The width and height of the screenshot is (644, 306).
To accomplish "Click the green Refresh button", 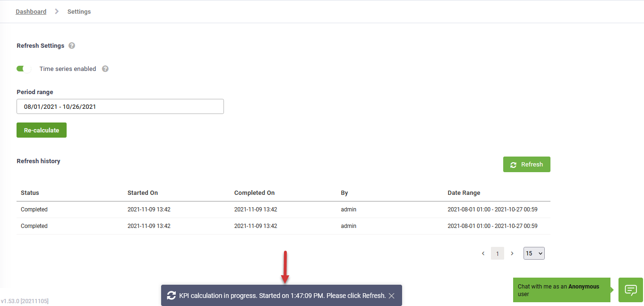I will tap(526, 165).
